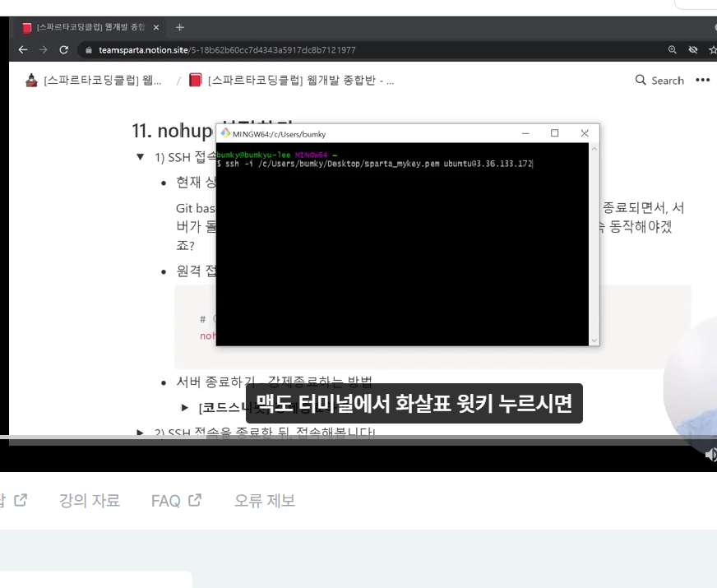The width and height of the screenshot is (717, 588).
Task: Open the FAQ external link
Action: click(x=176, y=501)
